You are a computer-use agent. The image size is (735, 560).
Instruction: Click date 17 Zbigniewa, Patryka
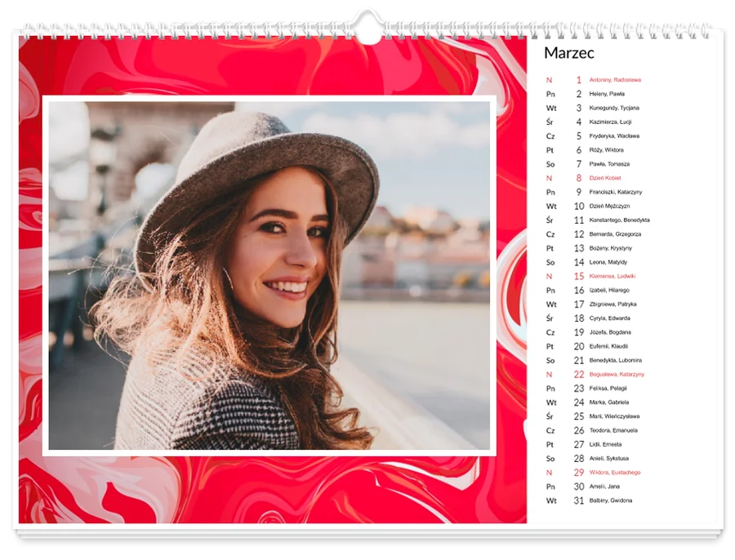point(591,304)
